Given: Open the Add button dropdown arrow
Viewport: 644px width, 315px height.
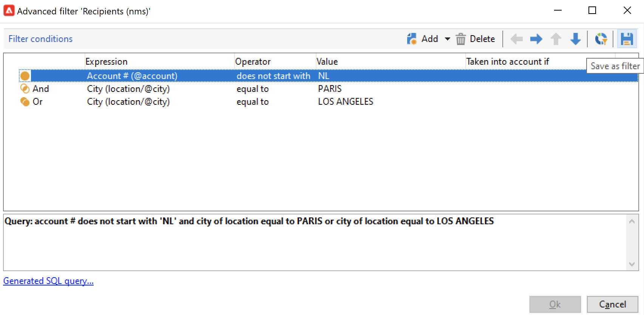Looking at the screenshot, I should (448, 39).
